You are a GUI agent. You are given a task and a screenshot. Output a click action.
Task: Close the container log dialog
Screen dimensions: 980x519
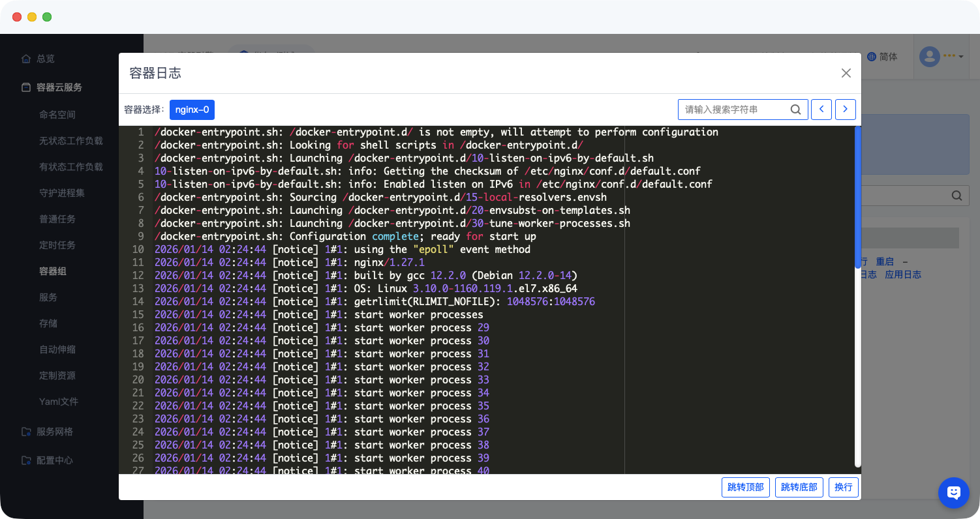[846, 73]
